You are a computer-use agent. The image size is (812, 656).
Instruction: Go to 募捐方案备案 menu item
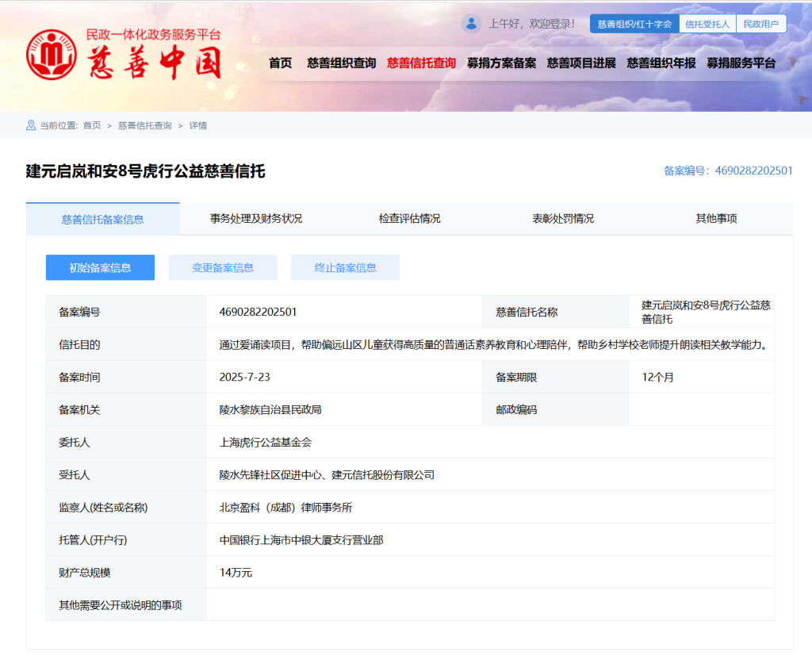[501, 63]
